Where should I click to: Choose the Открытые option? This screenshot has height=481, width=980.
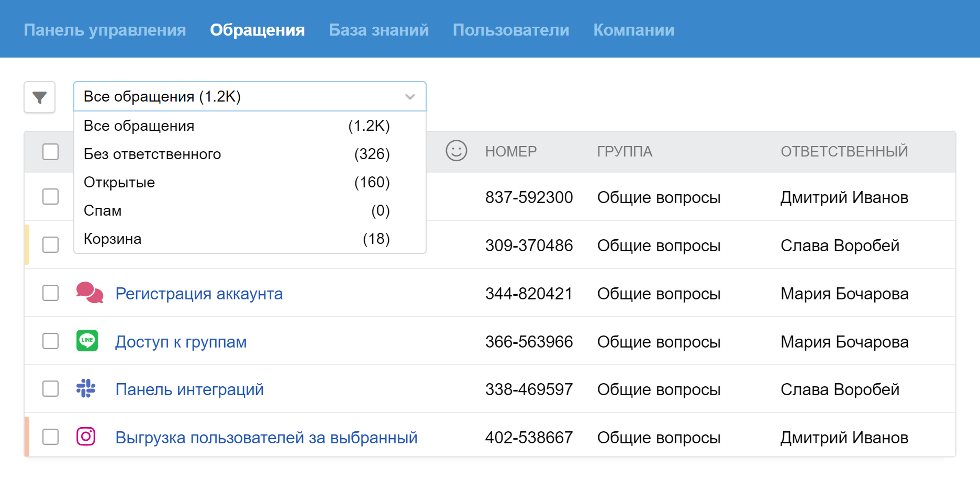coord(250,182)
